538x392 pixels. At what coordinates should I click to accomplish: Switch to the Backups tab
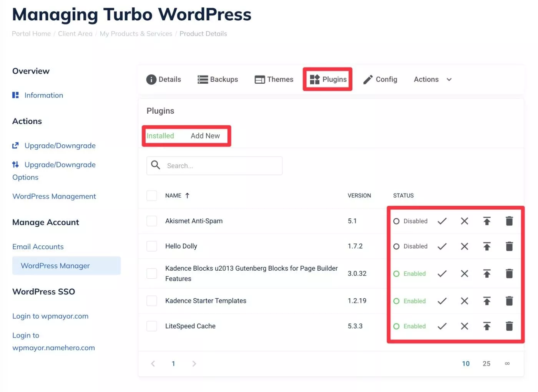(218, 79)
